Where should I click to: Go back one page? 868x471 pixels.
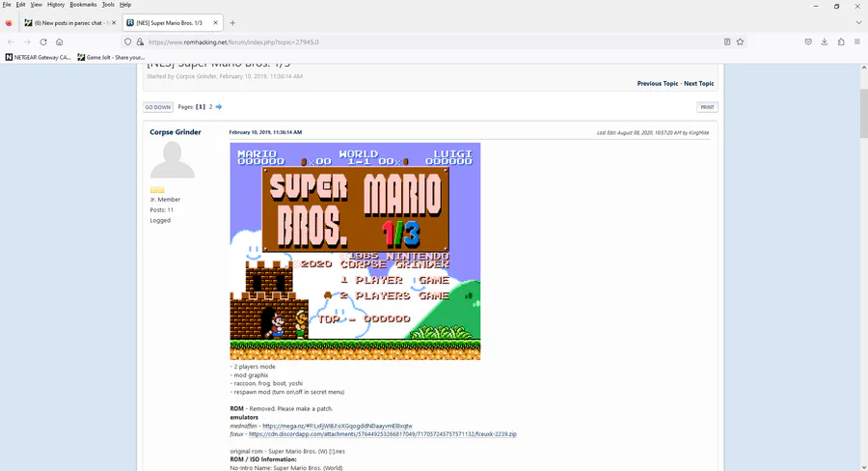(11, 42)
